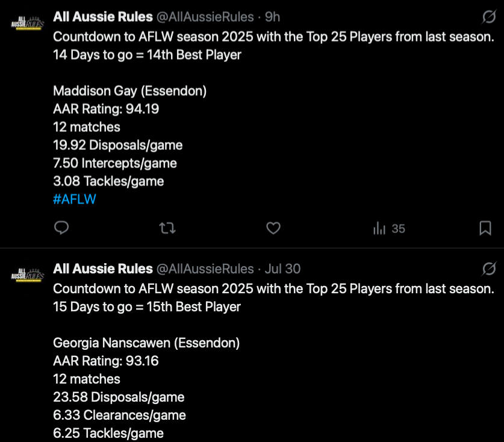Open the #AFLW hashtag link
This screenshot has width=504, height=442.
75,199
